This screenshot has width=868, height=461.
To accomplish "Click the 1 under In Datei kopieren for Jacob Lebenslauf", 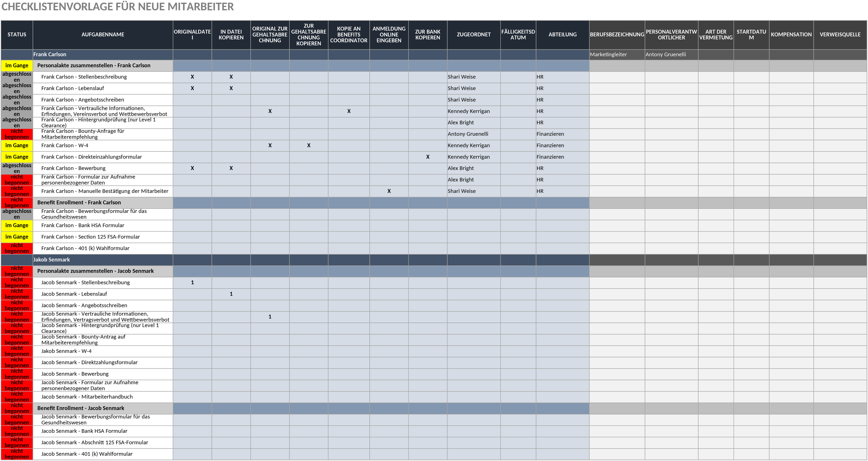I will [231, 294].
